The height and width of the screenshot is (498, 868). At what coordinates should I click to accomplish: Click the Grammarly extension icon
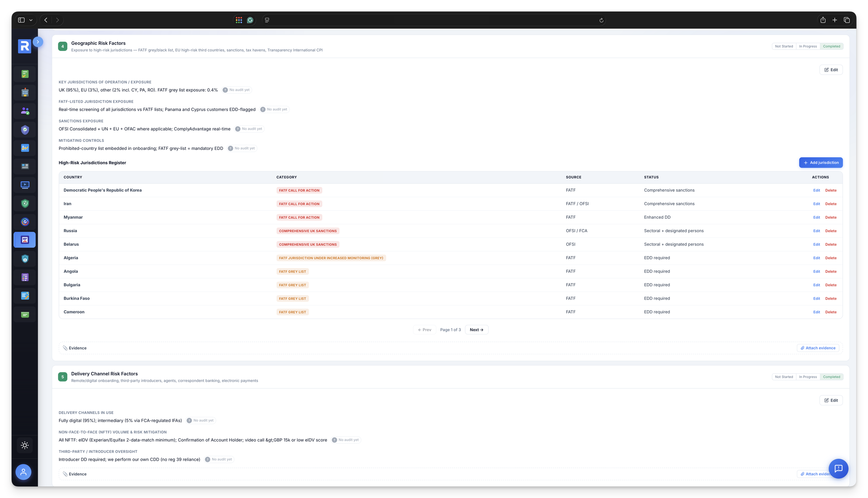[250, 20]
